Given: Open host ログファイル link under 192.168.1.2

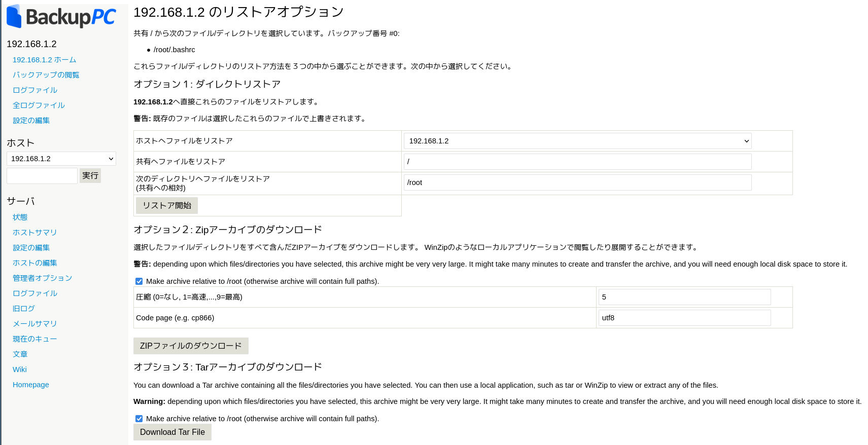Looking at the screenshot, I should (x=35, y=90).
